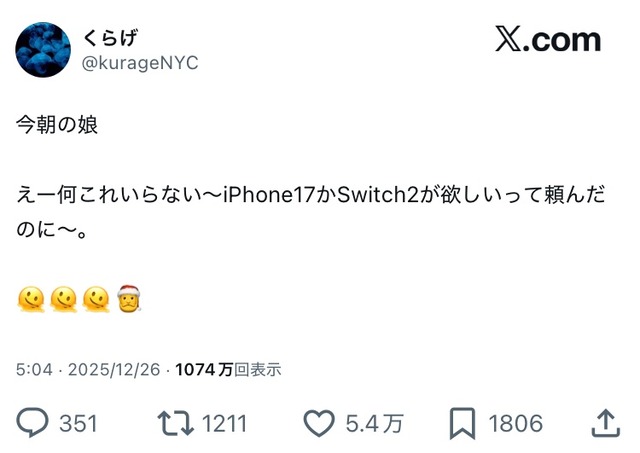Image resolution: width=640 pixels, height=453 pixels.
Task: Open the @kurageNYC handle link
Action: (x=140, y=63)
